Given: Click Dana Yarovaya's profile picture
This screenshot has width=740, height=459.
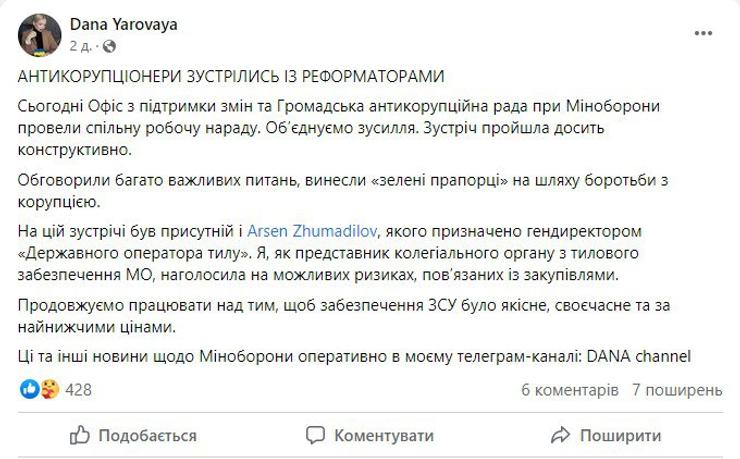Looking at the screenshot, I should click(39, 35).
